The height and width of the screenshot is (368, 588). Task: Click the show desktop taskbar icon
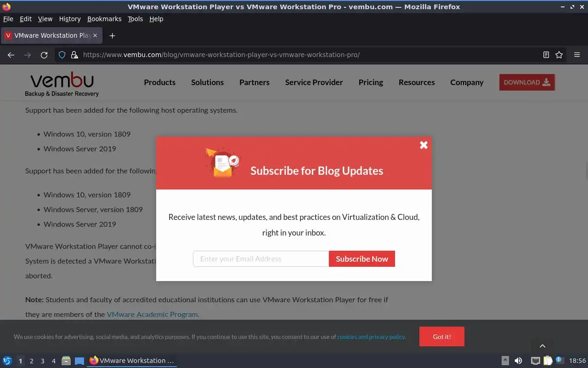(x=79, y=361)
